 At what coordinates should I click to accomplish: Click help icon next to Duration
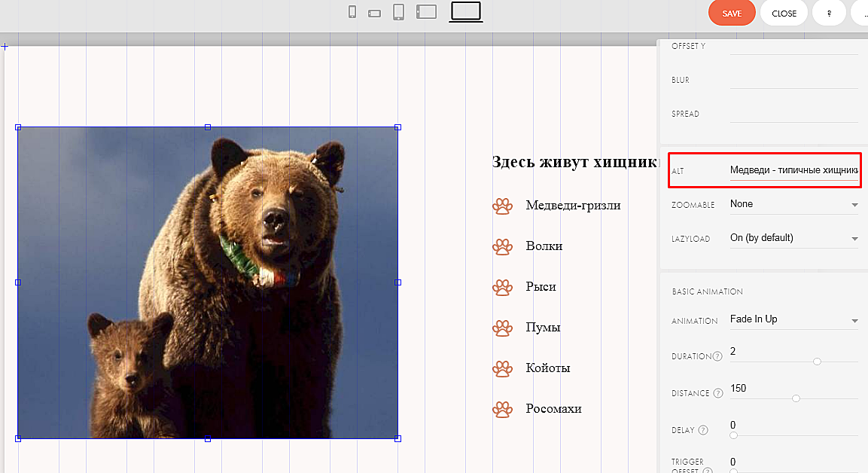coord(717,356)
